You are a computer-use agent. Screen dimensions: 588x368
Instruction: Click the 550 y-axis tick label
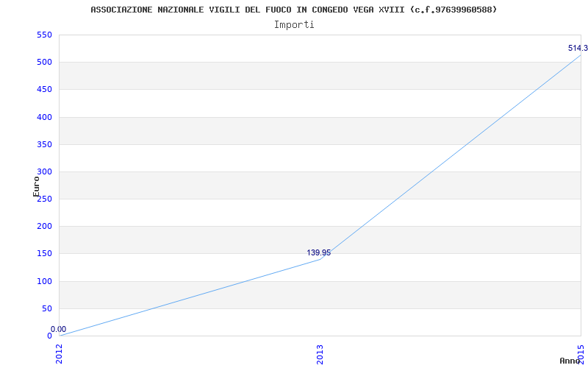44,35
